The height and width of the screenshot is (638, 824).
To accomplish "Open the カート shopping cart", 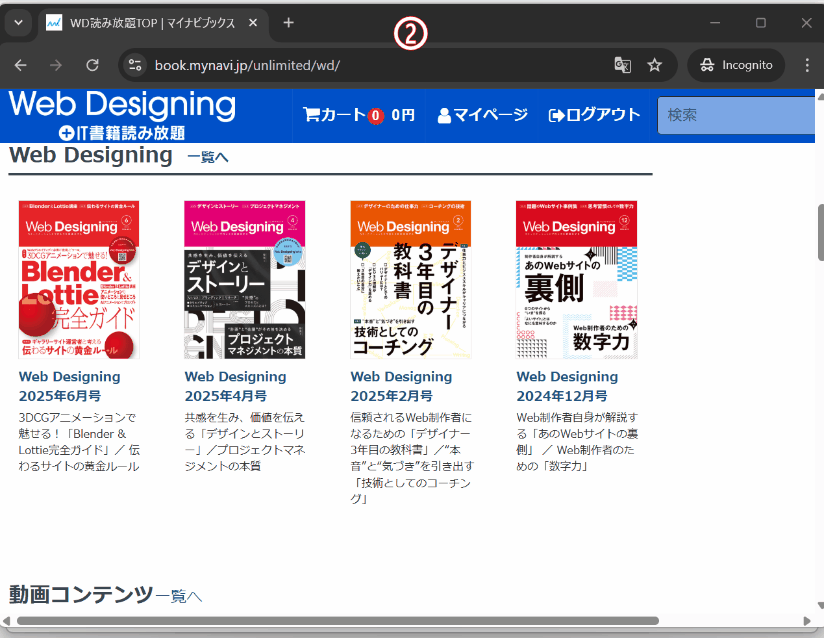I will (334, 115).
